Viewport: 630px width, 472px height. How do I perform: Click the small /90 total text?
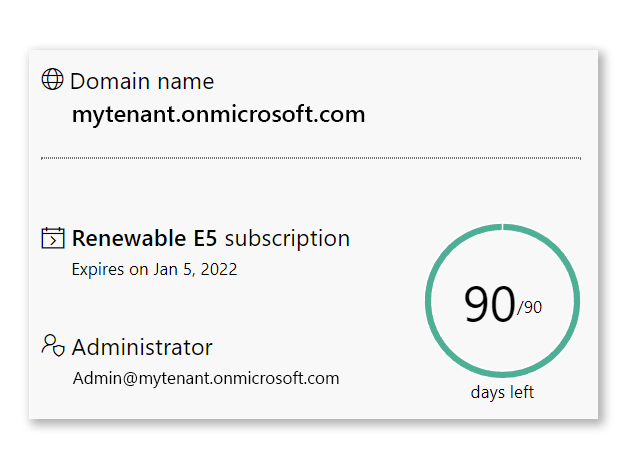coord(530,308)
